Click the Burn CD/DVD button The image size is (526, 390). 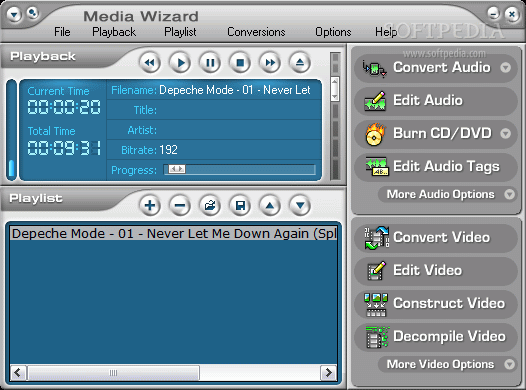point(435,133)
